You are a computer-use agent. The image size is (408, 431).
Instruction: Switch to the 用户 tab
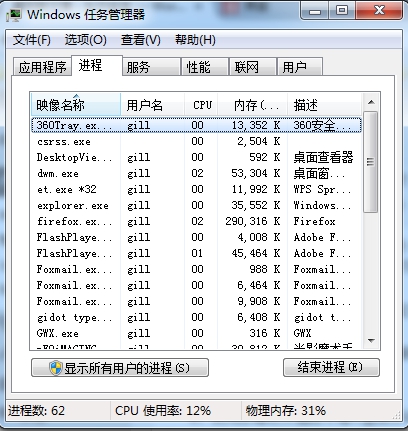coord(300,67)
